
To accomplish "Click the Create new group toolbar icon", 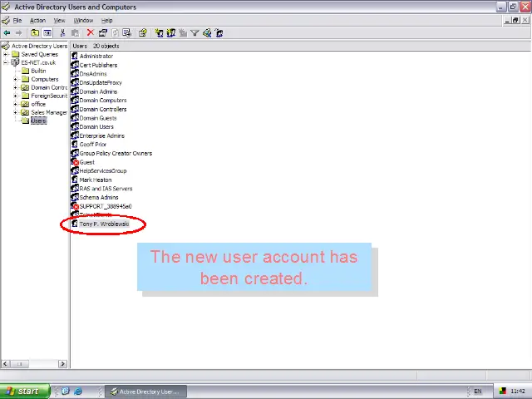I will 171,33.
